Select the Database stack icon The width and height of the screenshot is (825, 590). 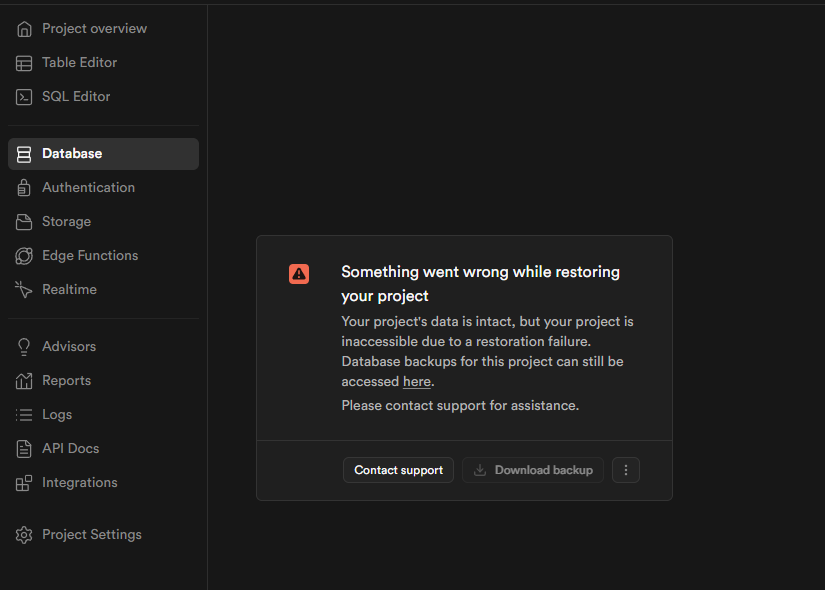24,154
